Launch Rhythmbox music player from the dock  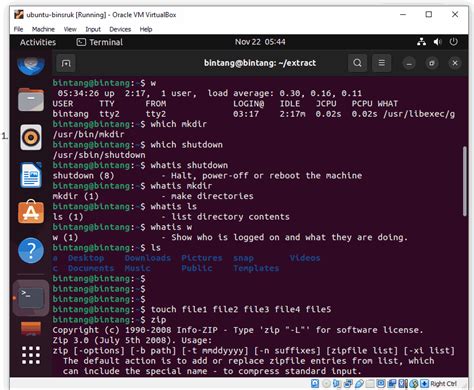(x=31, y=137)
